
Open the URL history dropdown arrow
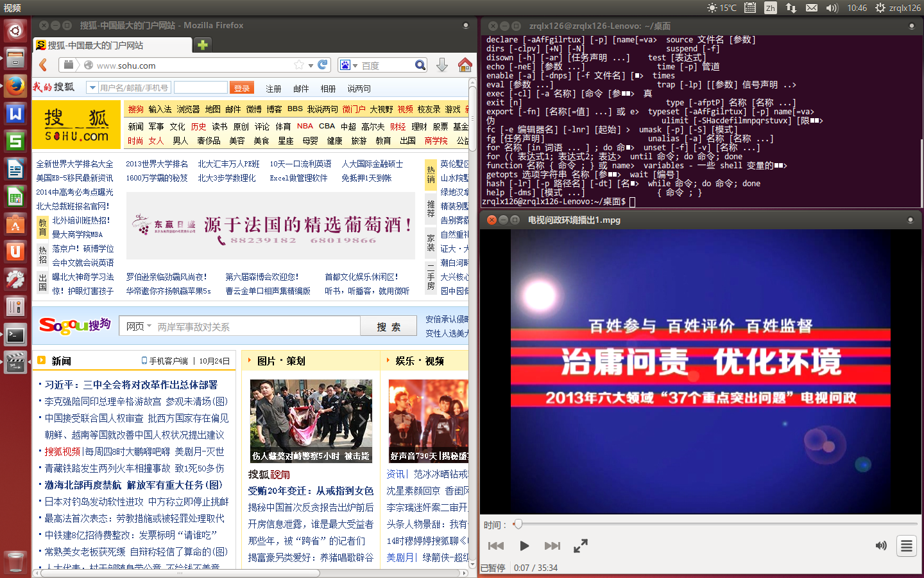pyautogui.click(x=311, y=66)
